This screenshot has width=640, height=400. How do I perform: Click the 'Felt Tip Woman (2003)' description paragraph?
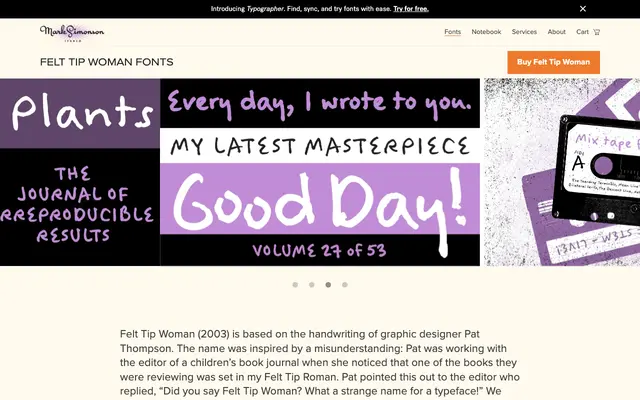pyautogui.click(x=320, y=363)
